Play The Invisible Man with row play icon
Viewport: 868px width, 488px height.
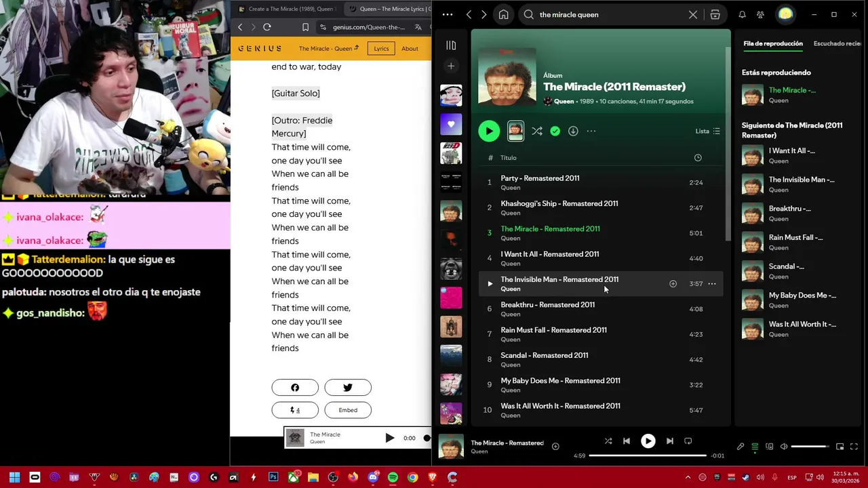click(x=490, y=284)
